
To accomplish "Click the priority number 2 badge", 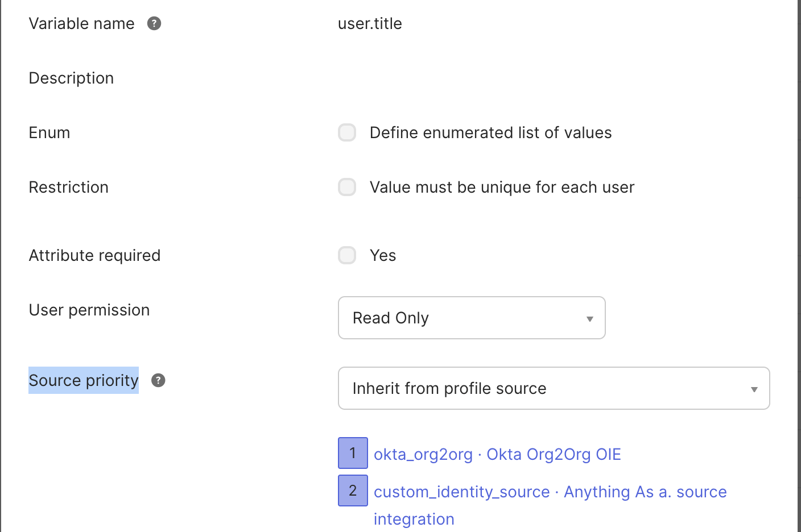I will coord(353,491).
